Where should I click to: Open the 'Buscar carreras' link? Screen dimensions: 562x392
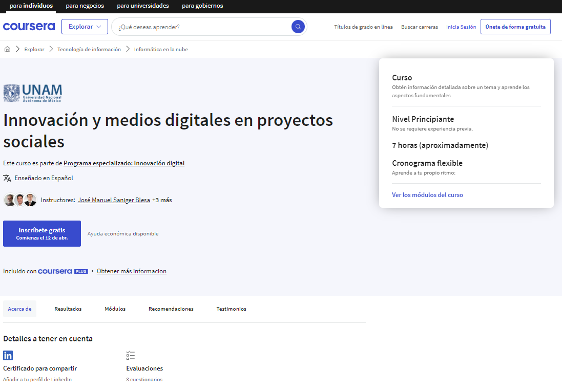pos(420,27)
